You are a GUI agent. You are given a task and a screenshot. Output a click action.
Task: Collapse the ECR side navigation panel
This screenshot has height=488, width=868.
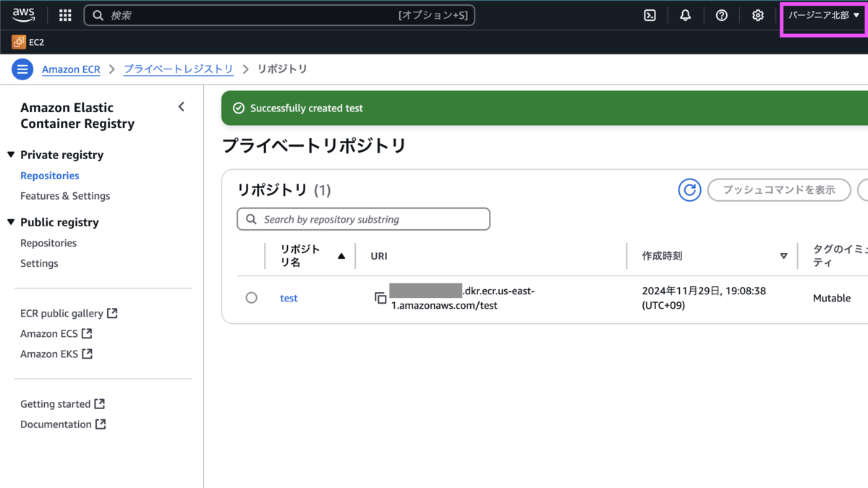tap(182, 107)
